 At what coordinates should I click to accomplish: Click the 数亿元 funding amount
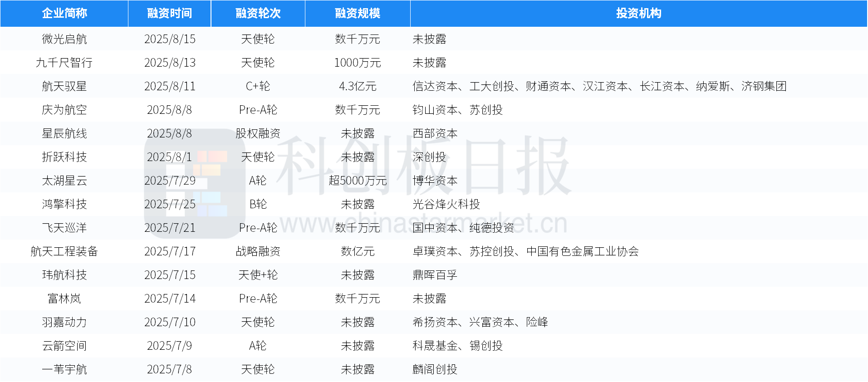(x=358, y=251)
